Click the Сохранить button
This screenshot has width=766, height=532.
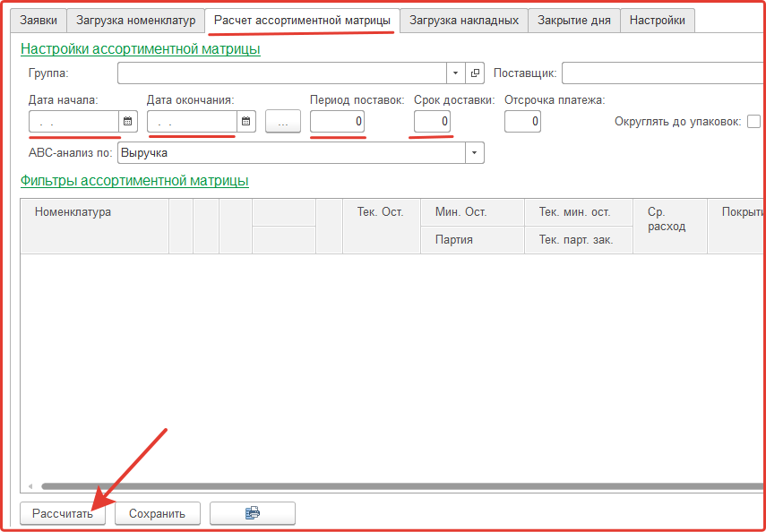point(158,513)
